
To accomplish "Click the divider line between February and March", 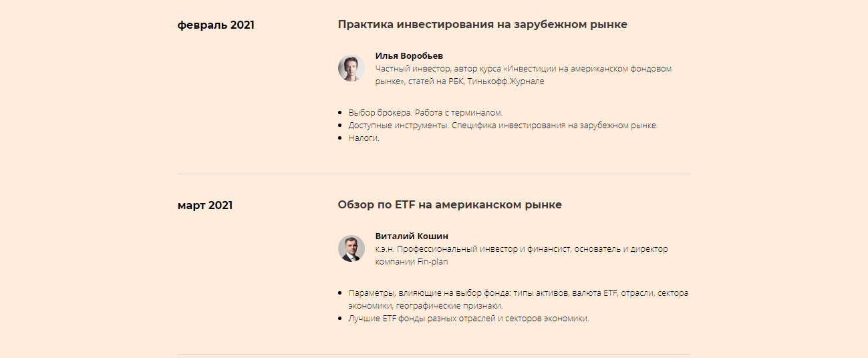I will [x=434, y=174].
